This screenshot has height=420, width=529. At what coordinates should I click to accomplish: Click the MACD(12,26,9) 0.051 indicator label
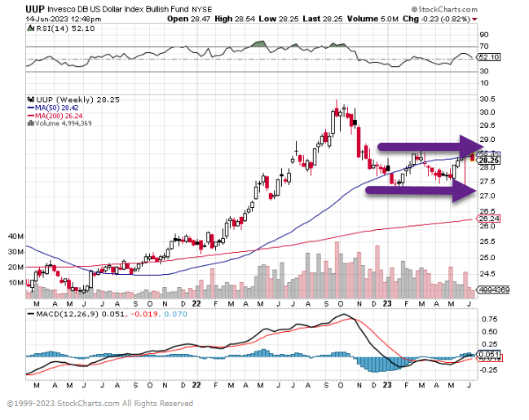tap(81, 314)
